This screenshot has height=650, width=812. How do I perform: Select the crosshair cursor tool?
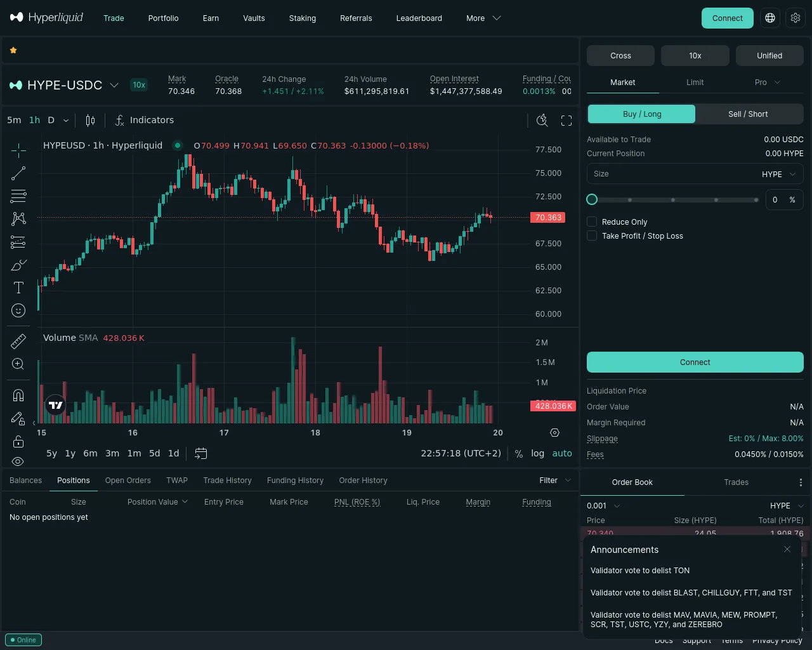[x=18, y=150]
